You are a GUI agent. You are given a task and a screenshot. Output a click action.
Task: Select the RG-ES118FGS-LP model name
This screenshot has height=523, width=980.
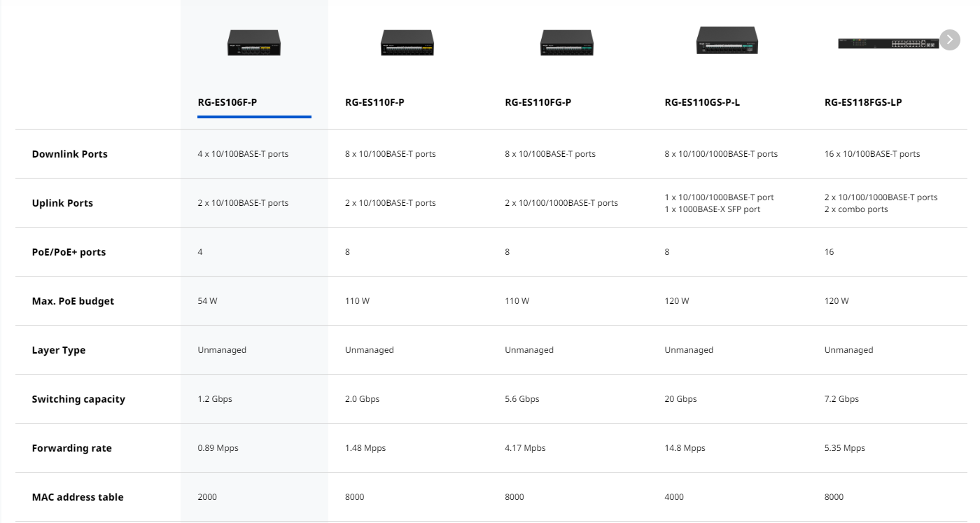point(863,102)
